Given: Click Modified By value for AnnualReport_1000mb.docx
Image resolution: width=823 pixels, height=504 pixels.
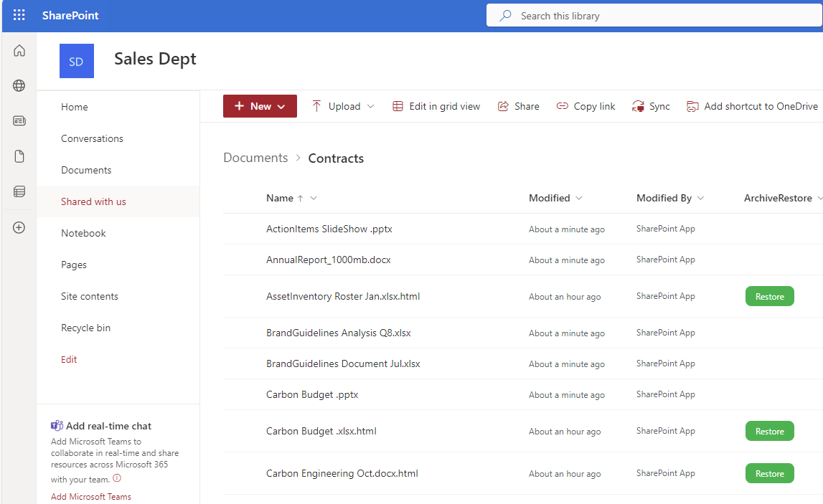Looking at the screenshot, I should [x=666, y=260].
